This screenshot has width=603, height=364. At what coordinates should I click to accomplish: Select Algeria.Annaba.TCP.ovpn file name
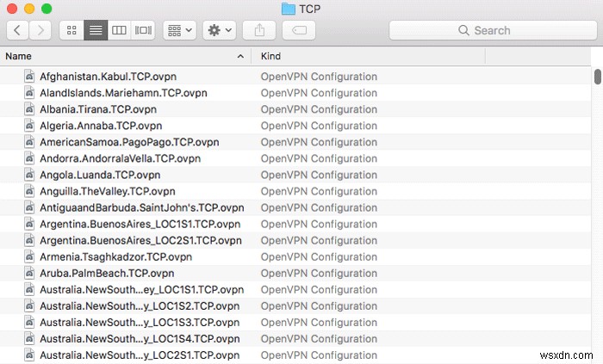tap(101, 126)
